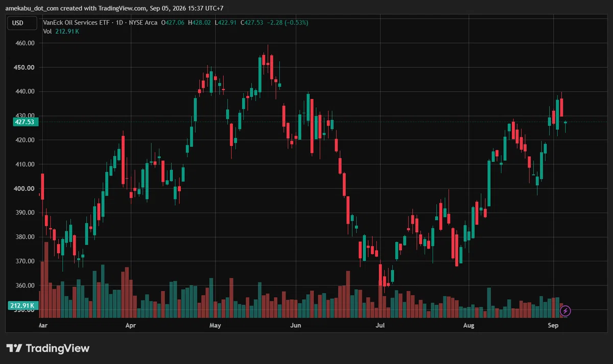The image size is (613, 364).
Task: Click the NYSE Arca exchange label
Action: click(144, 23)
